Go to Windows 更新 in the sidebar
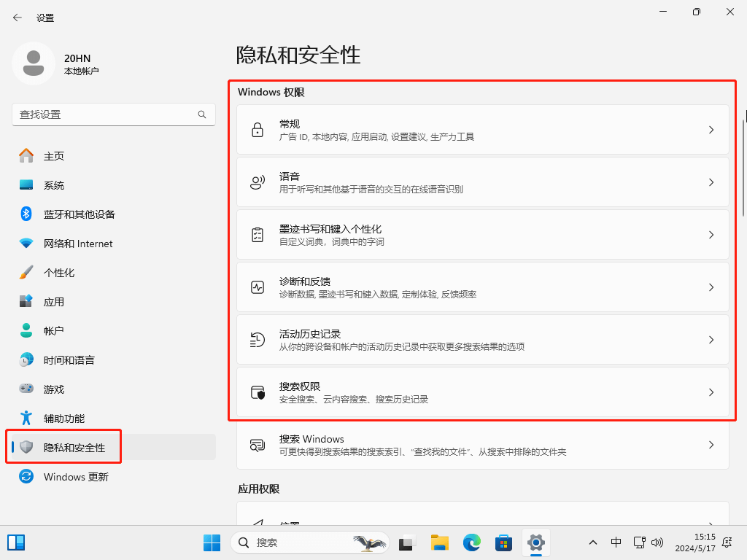 point(76,477)
